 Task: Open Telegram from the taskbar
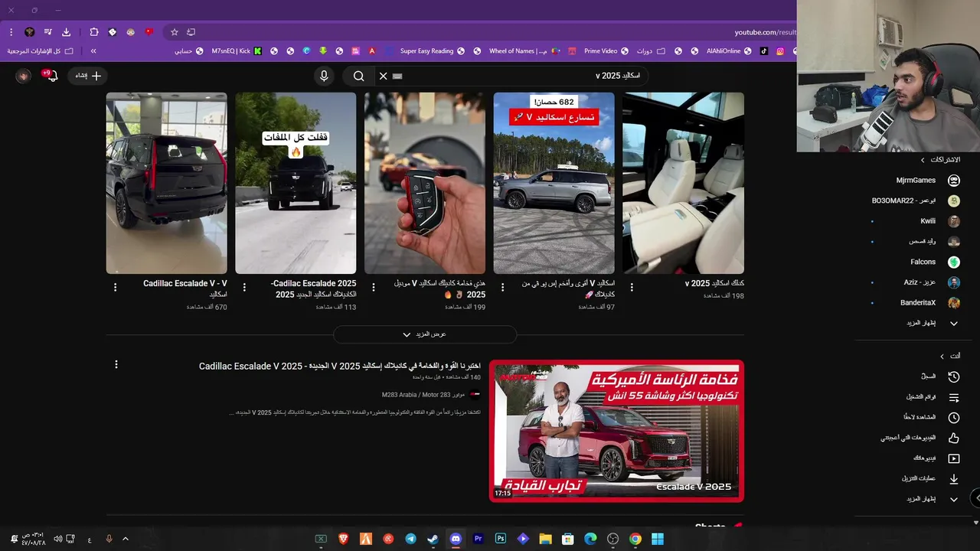tap(410, 539)
